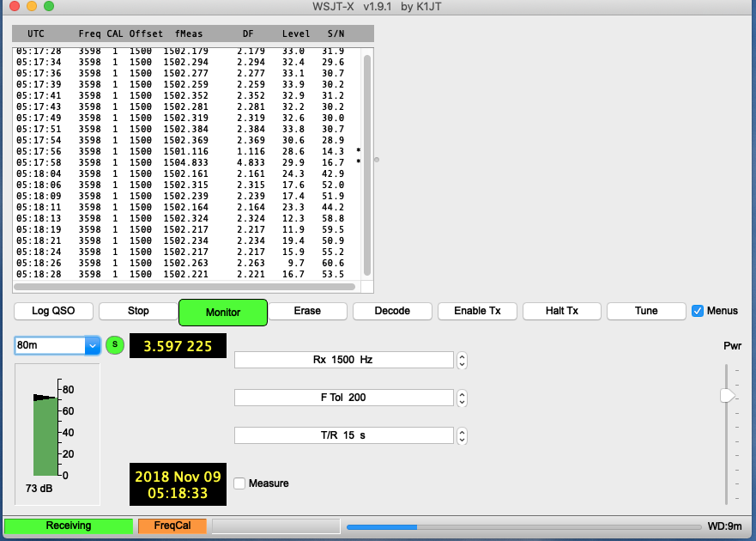Screen dimensions: 756x541
Task: Click the fMeas column header
Action: (189, 33)
